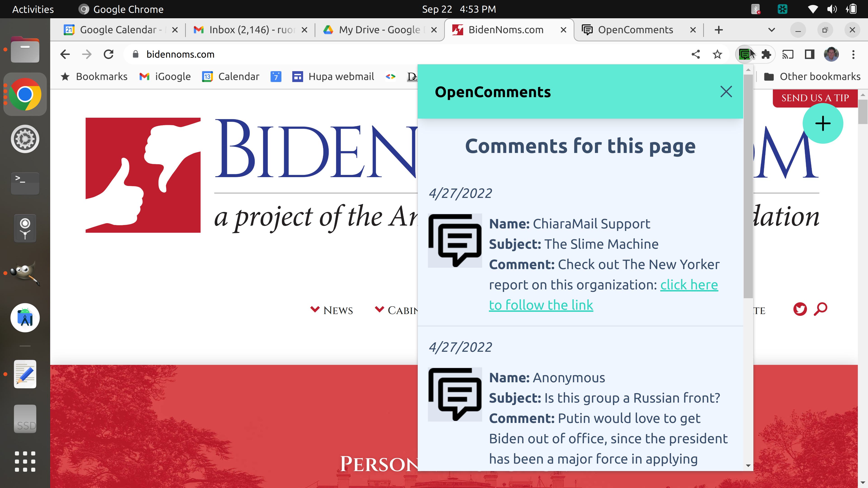Open the Terminal in the dock
The width and height of the screenshot is (868, 488).
tap(25, 183)
